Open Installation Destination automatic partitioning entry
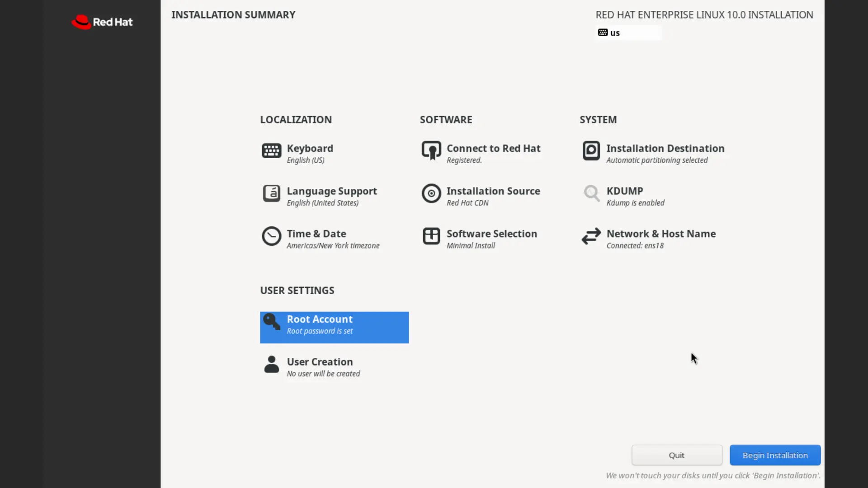868x488 pixels. [665, 154]
